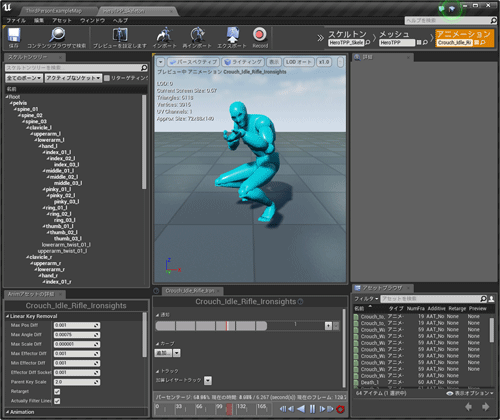Open the additive layer track dropdown

(208, 380)
